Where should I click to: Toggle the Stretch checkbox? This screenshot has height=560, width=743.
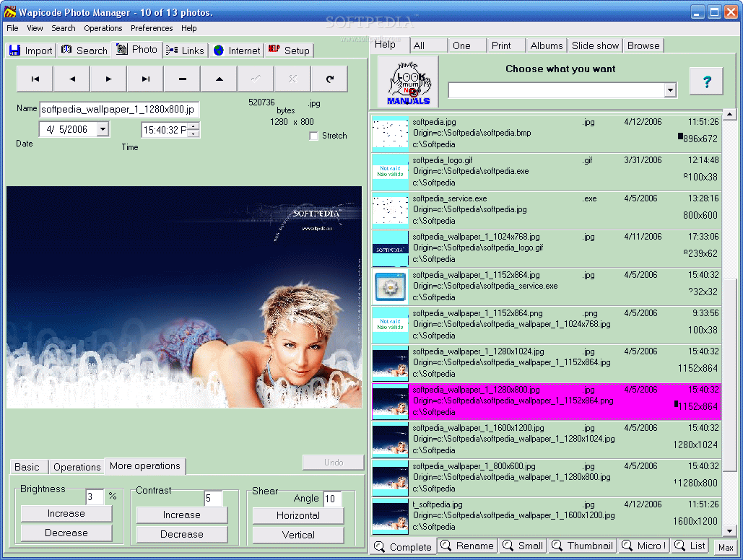[x=313, y=136]
